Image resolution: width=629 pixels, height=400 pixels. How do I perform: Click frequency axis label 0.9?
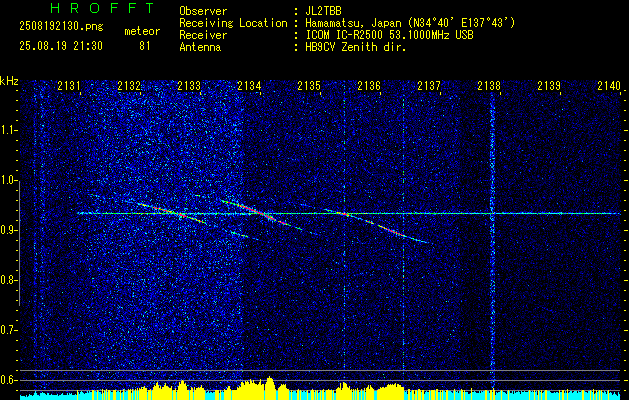tap(9, 230)
